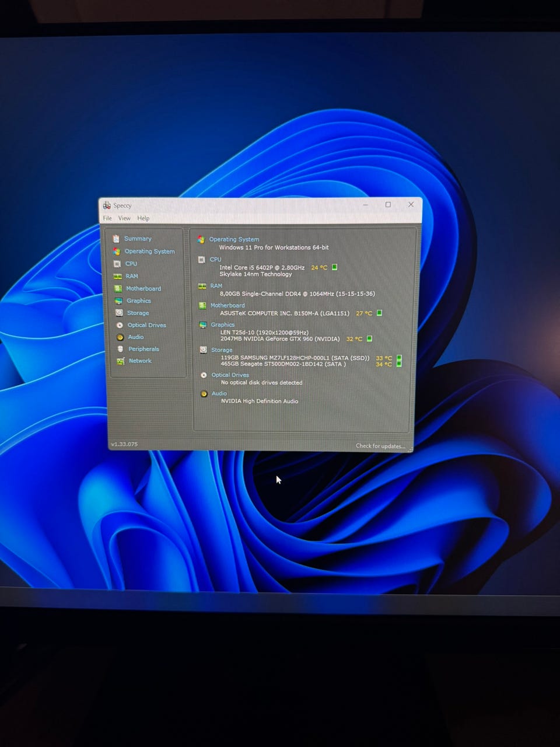Click the Graphics monitor icon in sidebar
Screen dimensions: 560x747
118,301
